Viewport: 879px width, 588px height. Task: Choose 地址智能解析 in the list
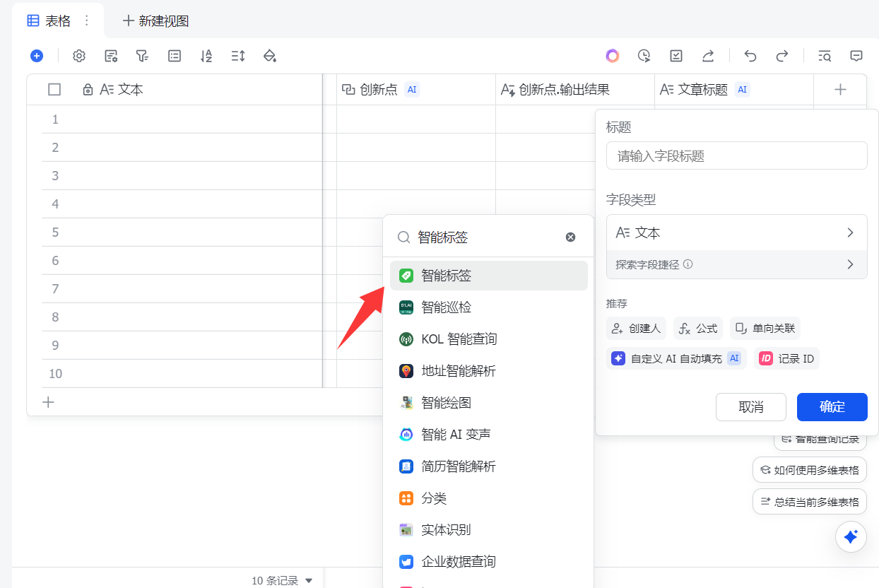tap(458, 371)
